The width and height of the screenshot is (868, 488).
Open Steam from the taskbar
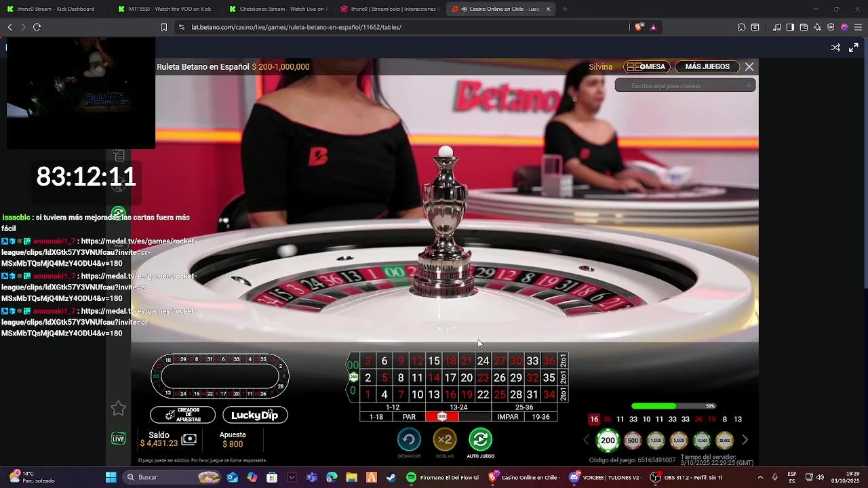pyautogui.click(x=391, y=477)
